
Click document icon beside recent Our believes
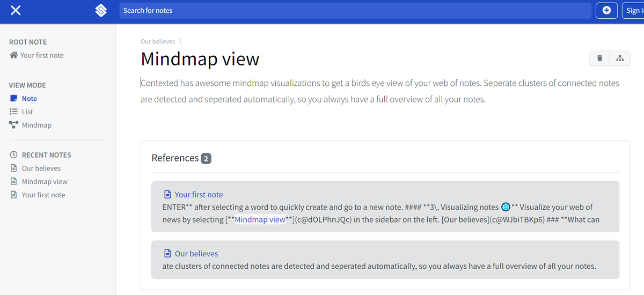(14, 168)
